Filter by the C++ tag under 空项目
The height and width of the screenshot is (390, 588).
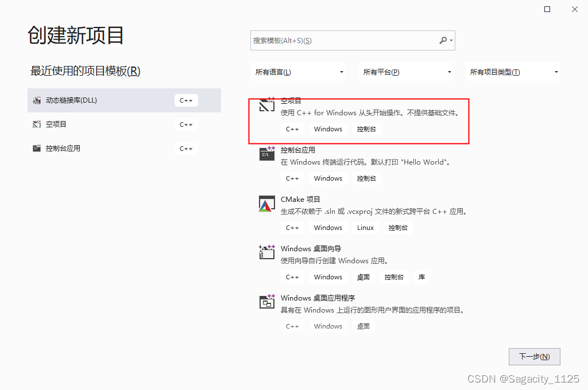point(292,129)
